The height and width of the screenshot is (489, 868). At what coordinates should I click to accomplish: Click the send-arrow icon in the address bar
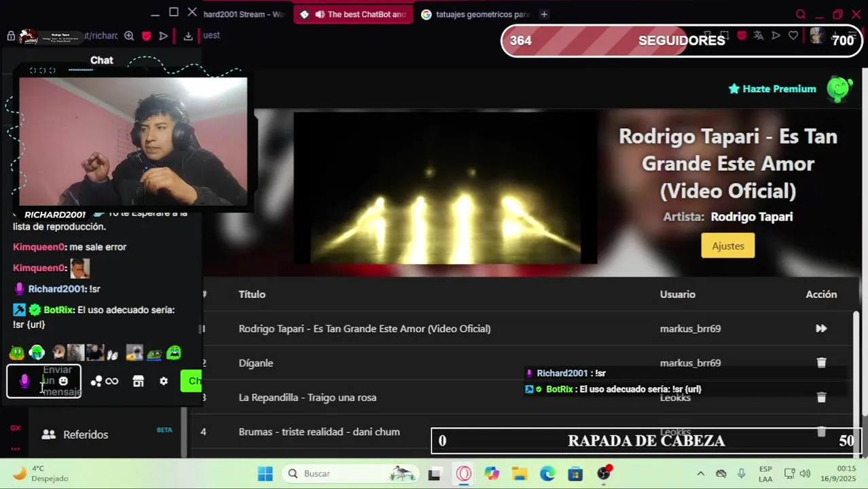pyautogui.click(x=164, y=36)
